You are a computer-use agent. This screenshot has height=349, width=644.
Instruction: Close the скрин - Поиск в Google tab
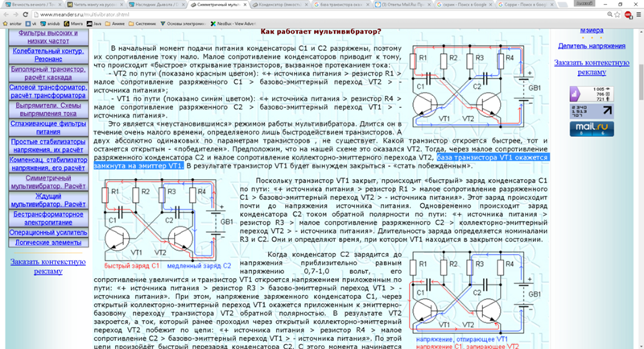[490, 5]
